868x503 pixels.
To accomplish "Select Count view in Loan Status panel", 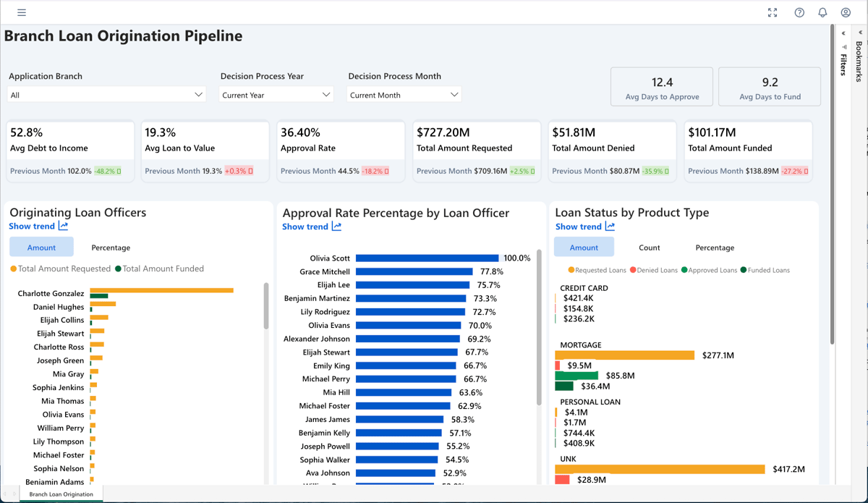I will tap(649, 248).
